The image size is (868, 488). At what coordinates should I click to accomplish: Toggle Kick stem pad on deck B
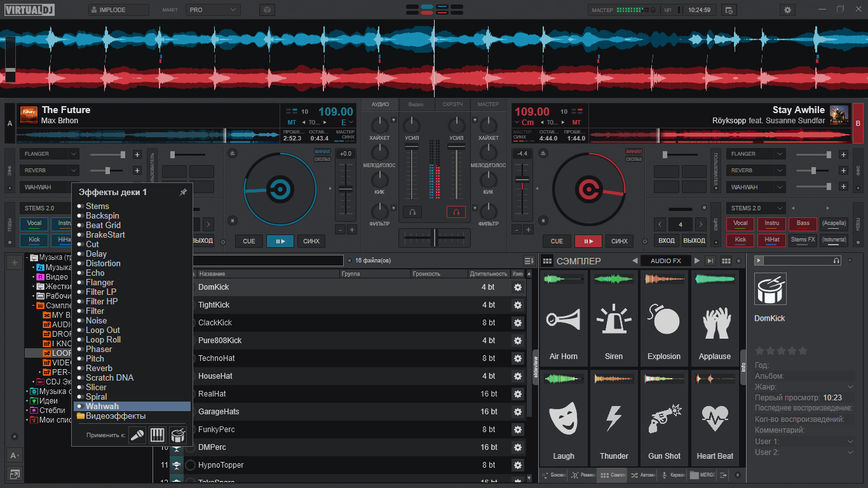740,240
